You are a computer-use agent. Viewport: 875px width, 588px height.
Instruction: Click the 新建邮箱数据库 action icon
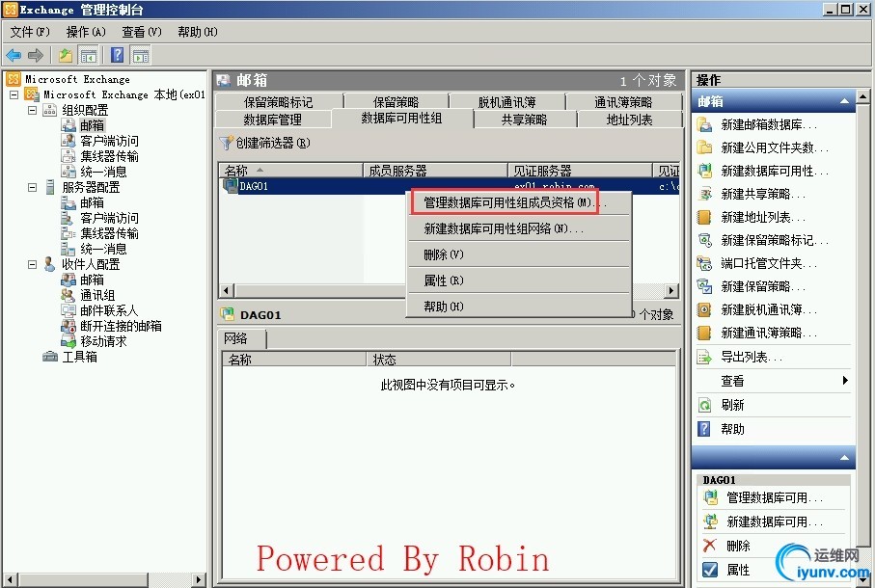click(x=704, y=124)
